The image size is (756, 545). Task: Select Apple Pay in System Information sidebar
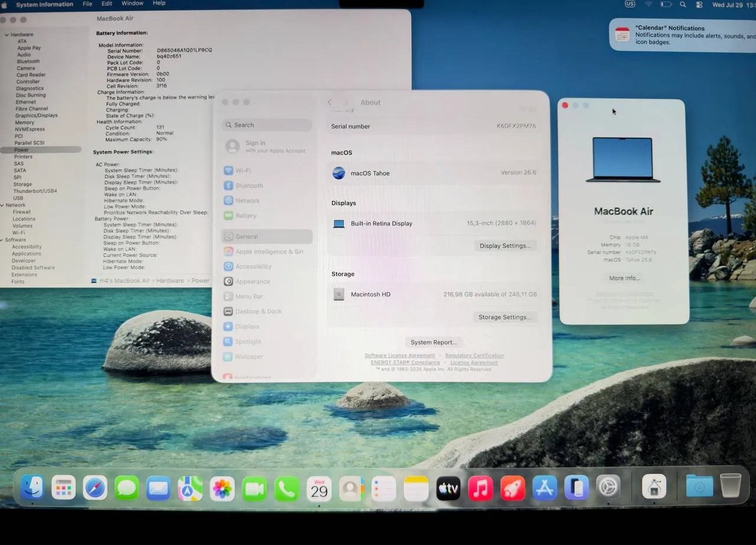pos(29,48)
